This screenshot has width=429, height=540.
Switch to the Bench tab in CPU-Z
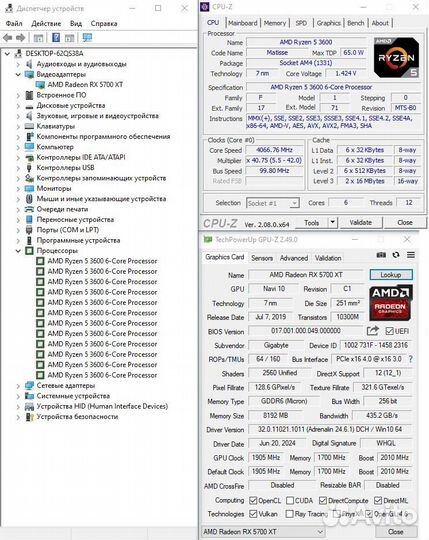pyautogui.click(x=356, y=23)
